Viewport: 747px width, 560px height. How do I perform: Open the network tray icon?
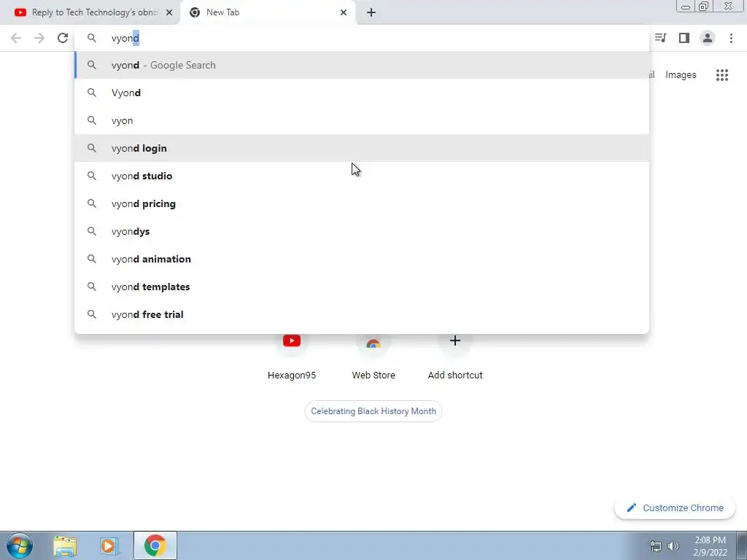(x=656, y=546)
